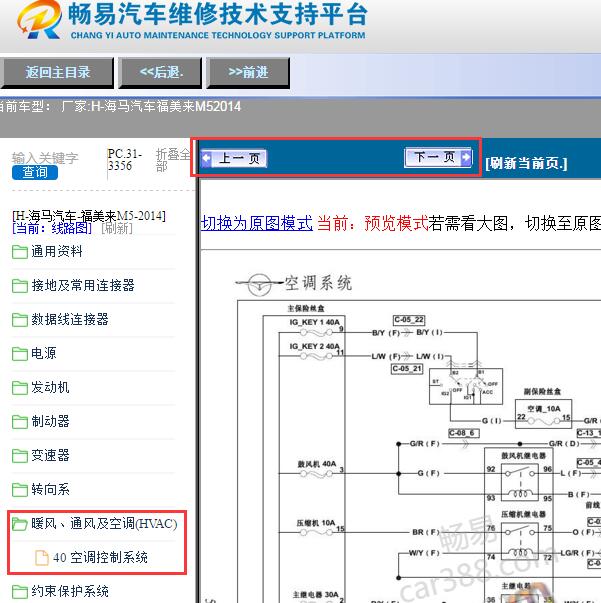
Task: Expand 发动机 tree item
Action: pyautogui.click(x=50, y=387)
